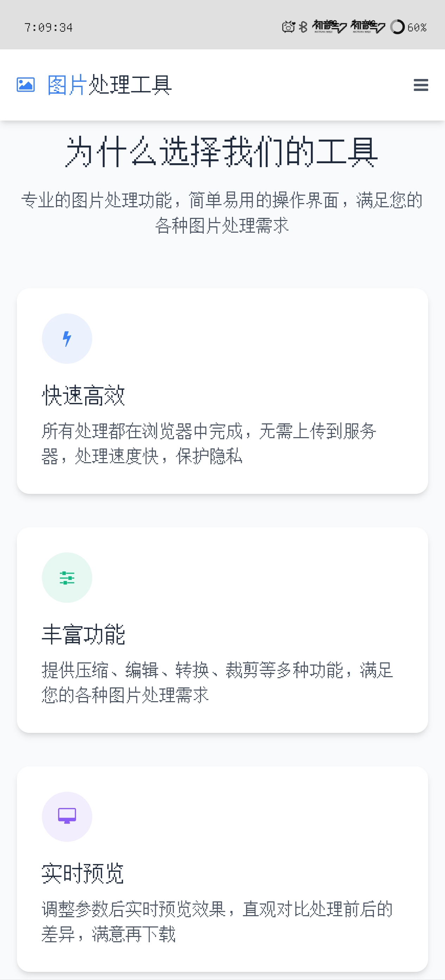Click the blue lightning bolt icon

pyautogui.click(x=67, y=338)
